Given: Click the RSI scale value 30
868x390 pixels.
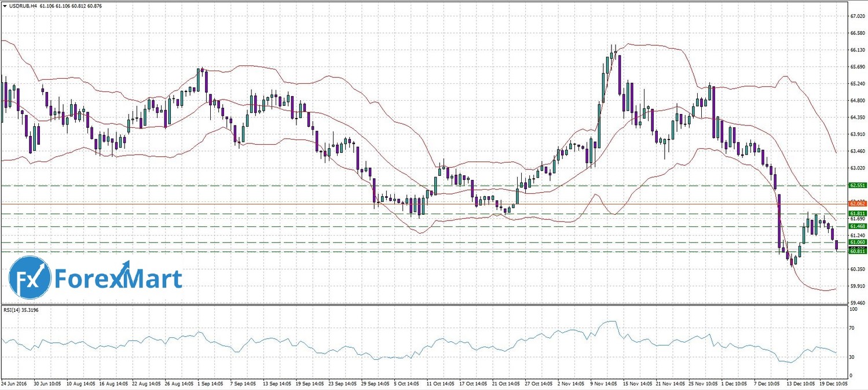Looking at the screenshot, I should tap(852, 357).
